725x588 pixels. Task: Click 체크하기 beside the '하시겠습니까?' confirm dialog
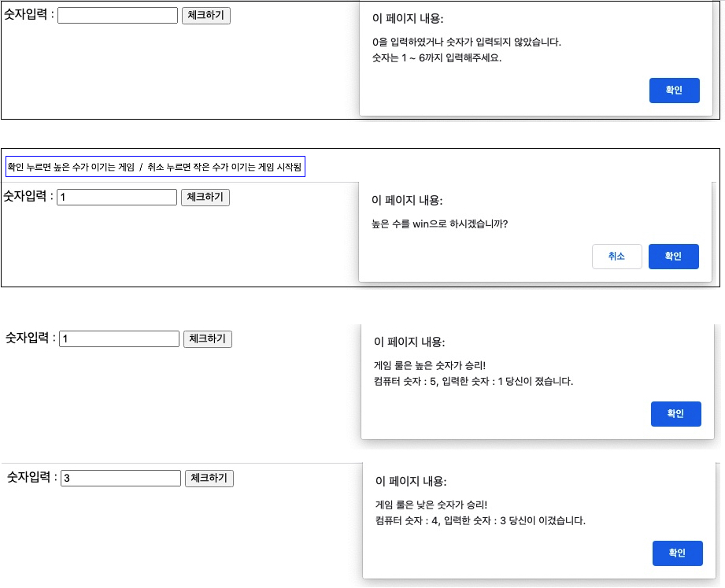205,197
